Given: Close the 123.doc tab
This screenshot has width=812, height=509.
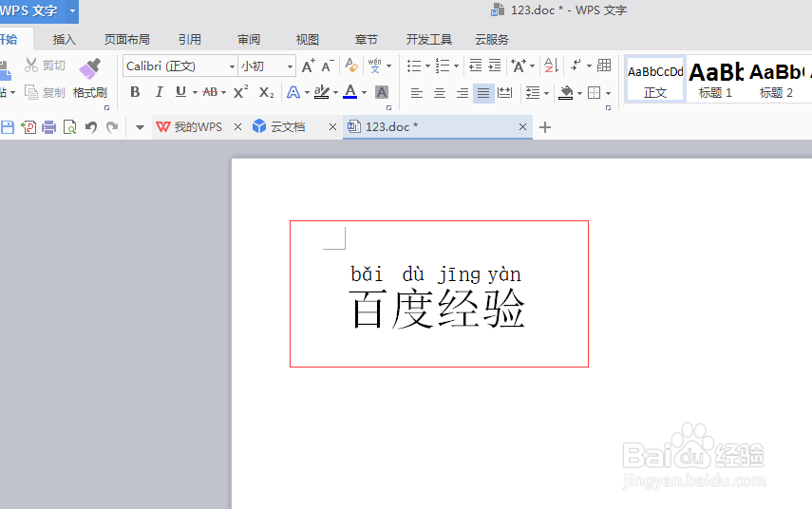Looking at the screenshot, I should click(x=522, y=127).
